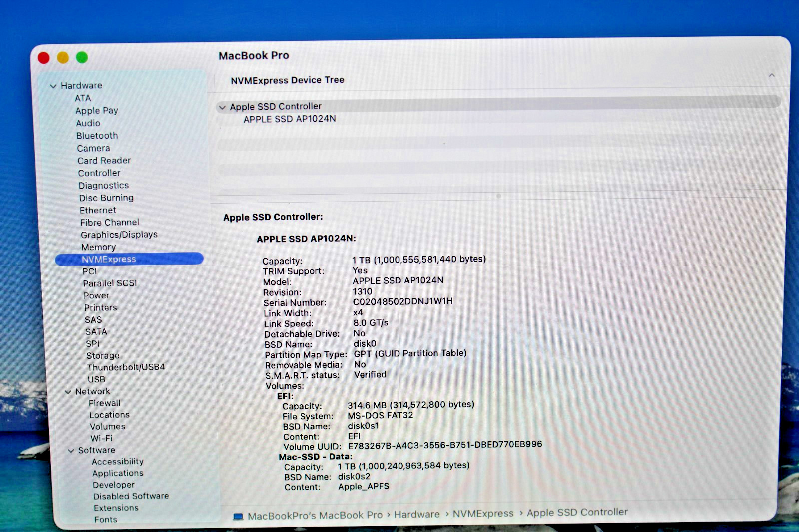Click the capacity value 1,000,555,581,440 bytes
The height and width of the screenshot is (532, 799).
[419, 260]
